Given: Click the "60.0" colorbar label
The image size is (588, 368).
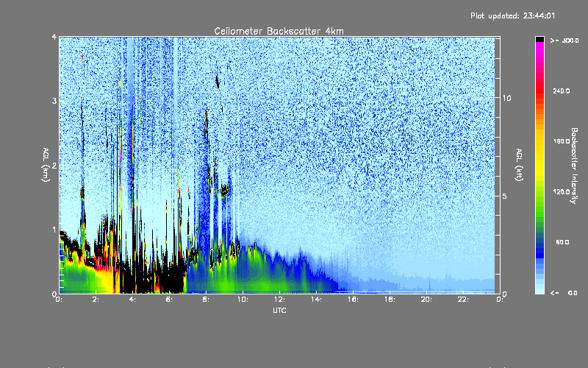Looking at the screenshot, I should [x=562, y=242].
